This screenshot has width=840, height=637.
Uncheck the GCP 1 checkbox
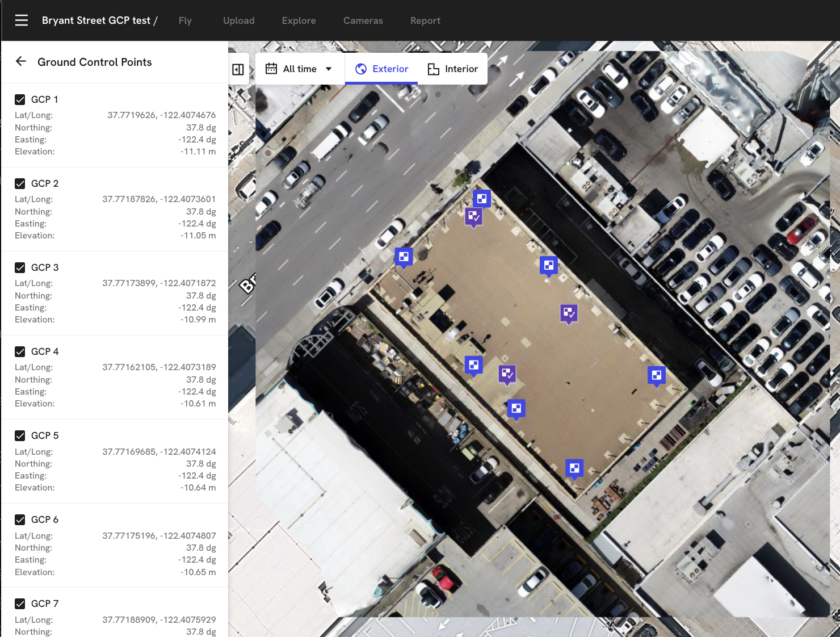point(20,99)
